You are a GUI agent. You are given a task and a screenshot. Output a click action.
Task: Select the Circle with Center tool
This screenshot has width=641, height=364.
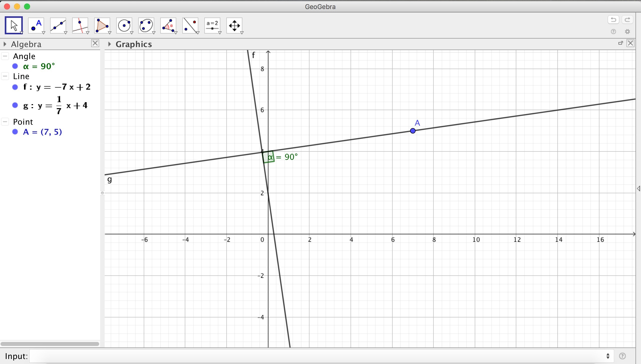(124, 25)
